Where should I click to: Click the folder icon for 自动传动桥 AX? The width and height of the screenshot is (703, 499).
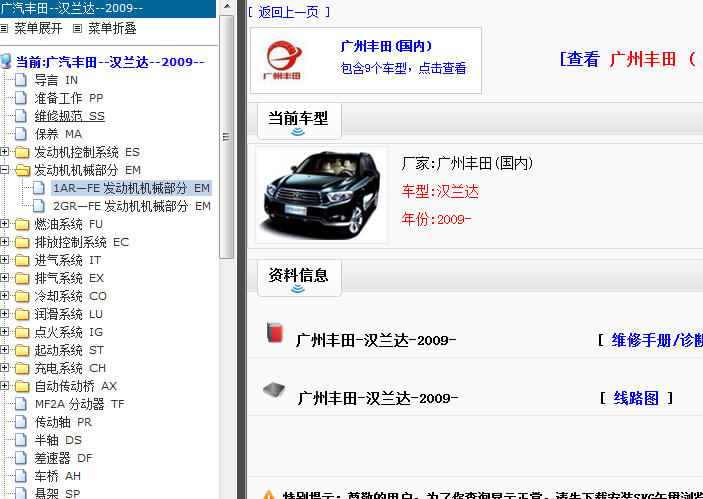tap(22, 386)
